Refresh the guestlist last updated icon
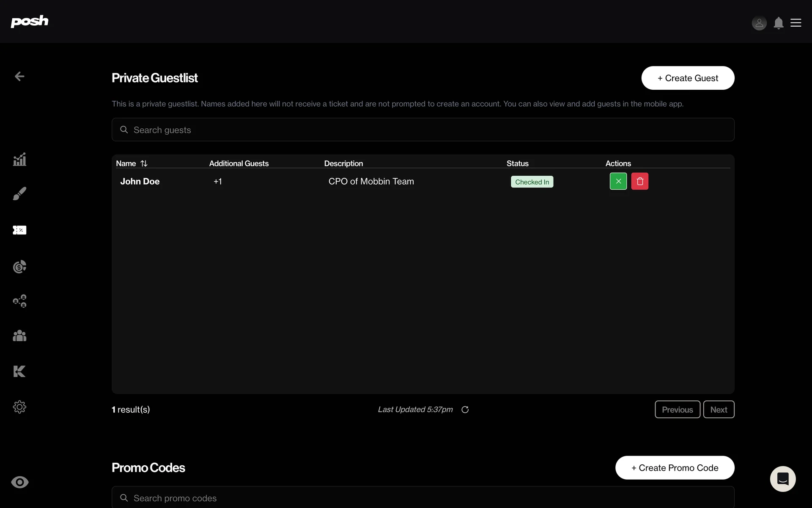812x508 pixels. click(x=465, y=409)
